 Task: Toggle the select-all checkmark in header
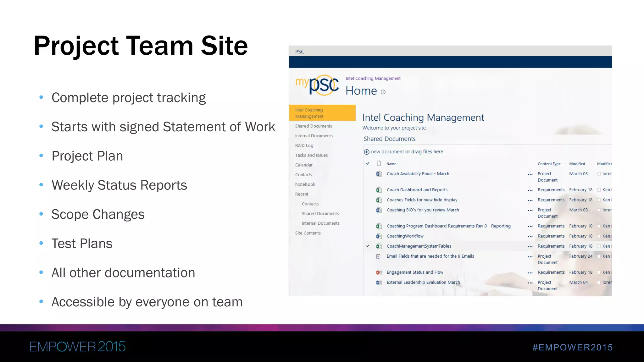click(x=368, y=163)
